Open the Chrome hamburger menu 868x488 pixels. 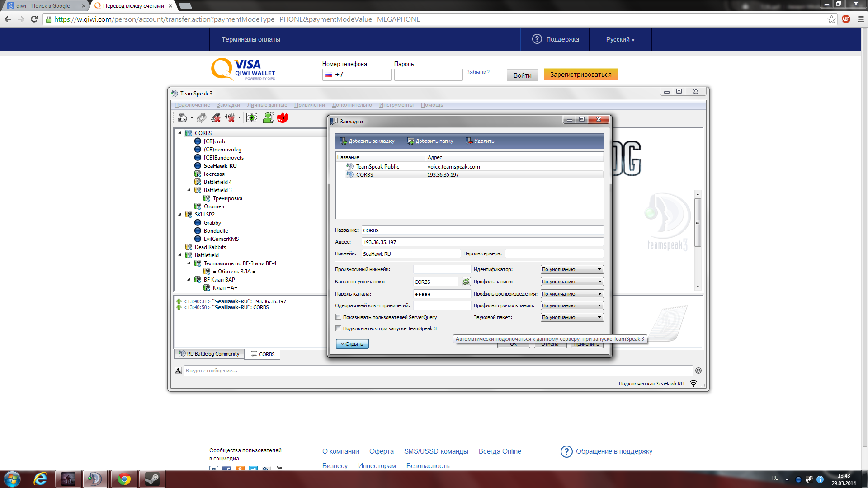click(860, 19)
